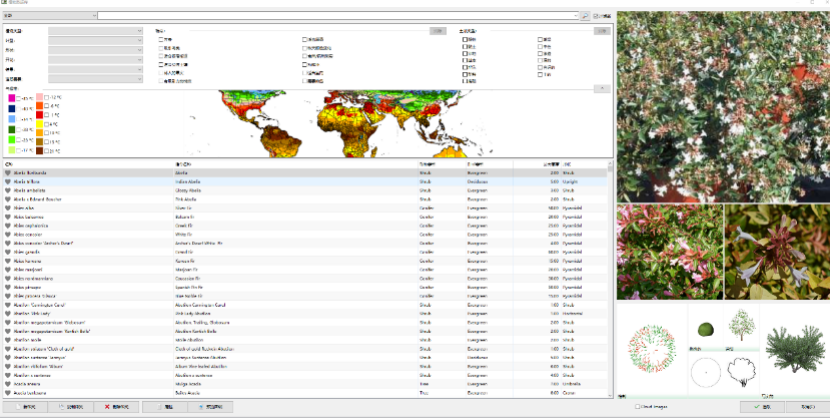Click the heart icon next to Abelia floribunda
The image size is (830, 418).
tap(8, 173)
